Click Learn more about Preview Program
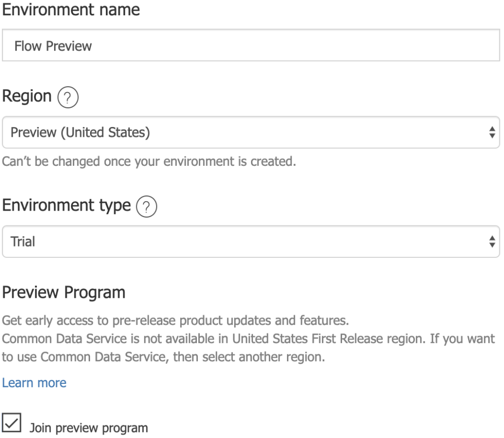 (35, 383)
